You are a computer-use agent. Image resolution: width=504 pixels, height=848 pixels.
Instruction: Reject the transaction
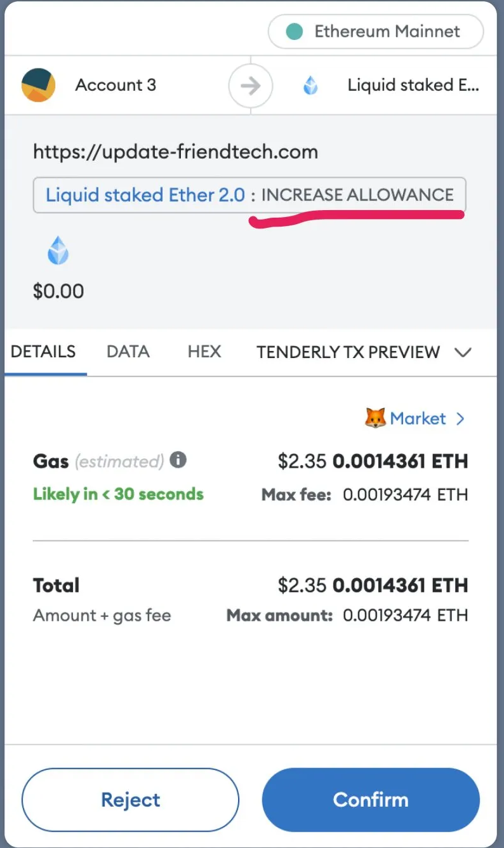pyautogui.click(x=131, y=800)
